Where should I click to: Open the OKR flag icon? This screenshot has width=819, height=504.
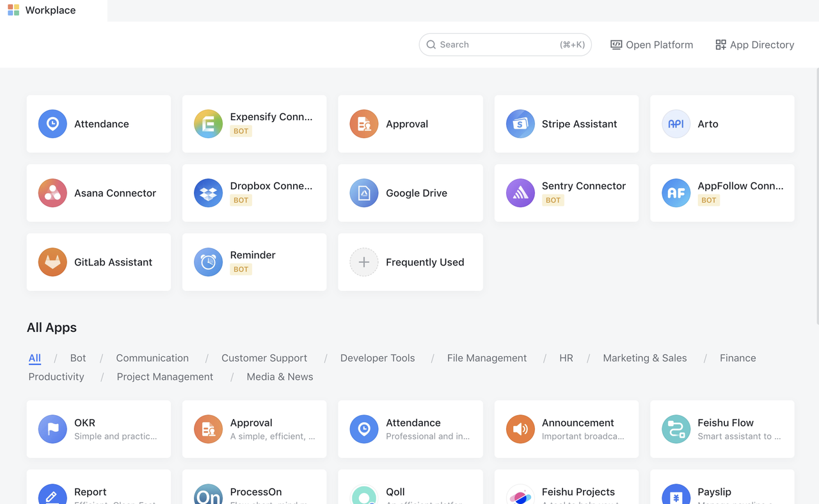pyautogui.click(x=52, y=429)
